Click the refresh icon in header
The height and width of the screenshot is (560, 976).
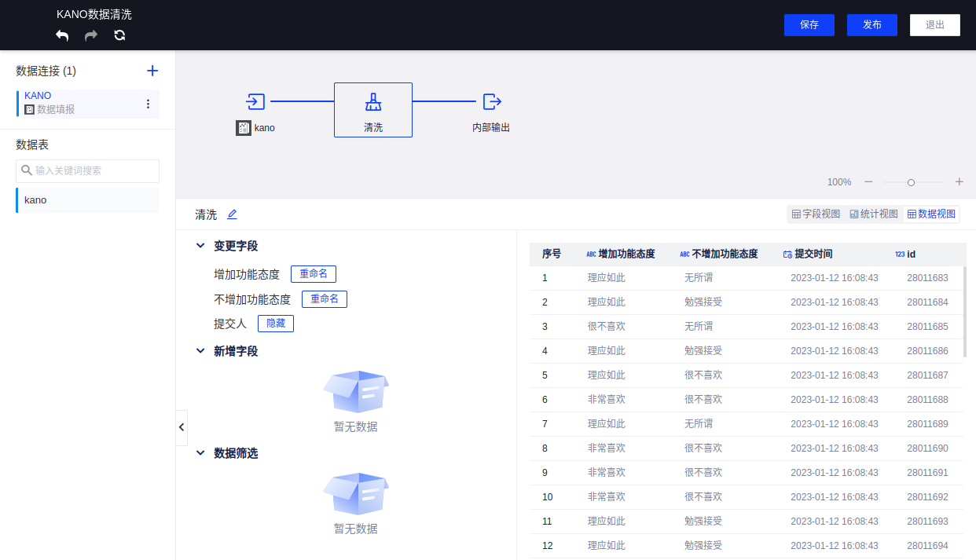tap(119, 35)
